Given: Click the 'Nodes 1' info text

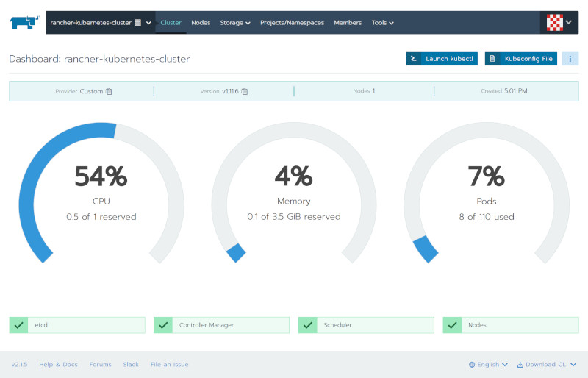Looking at the screenshot, I should coord(364,91).
